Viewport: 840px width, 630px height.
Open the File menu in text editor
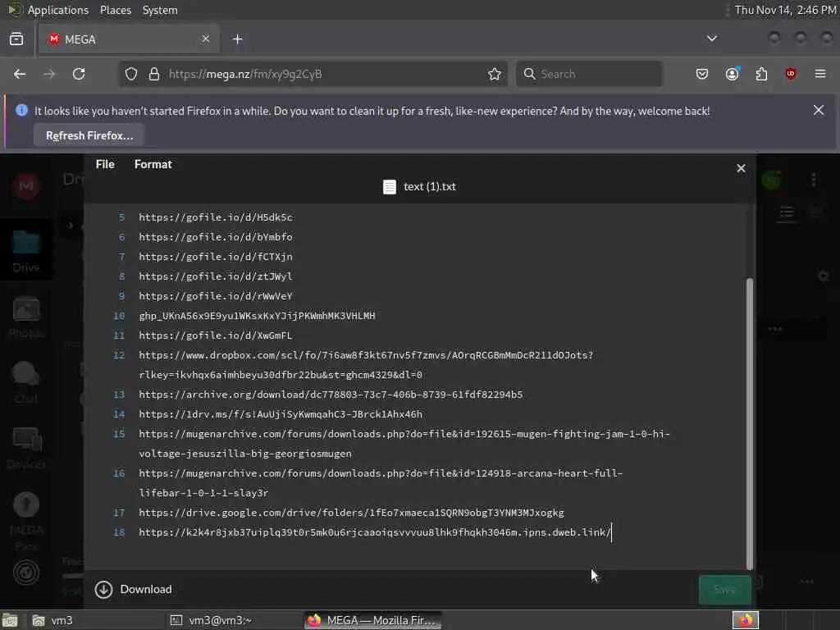[105, 164]
